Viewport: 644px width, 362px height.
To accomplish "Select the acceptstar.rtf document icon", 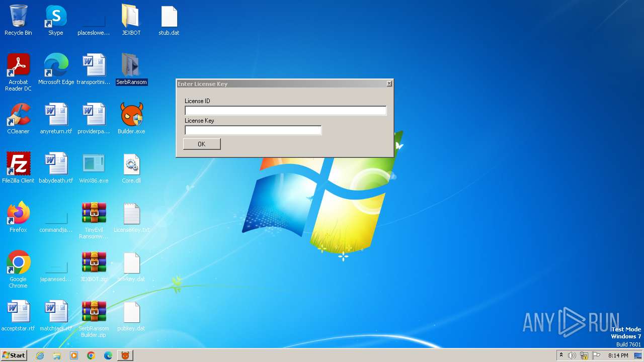I will pos(18,316).
